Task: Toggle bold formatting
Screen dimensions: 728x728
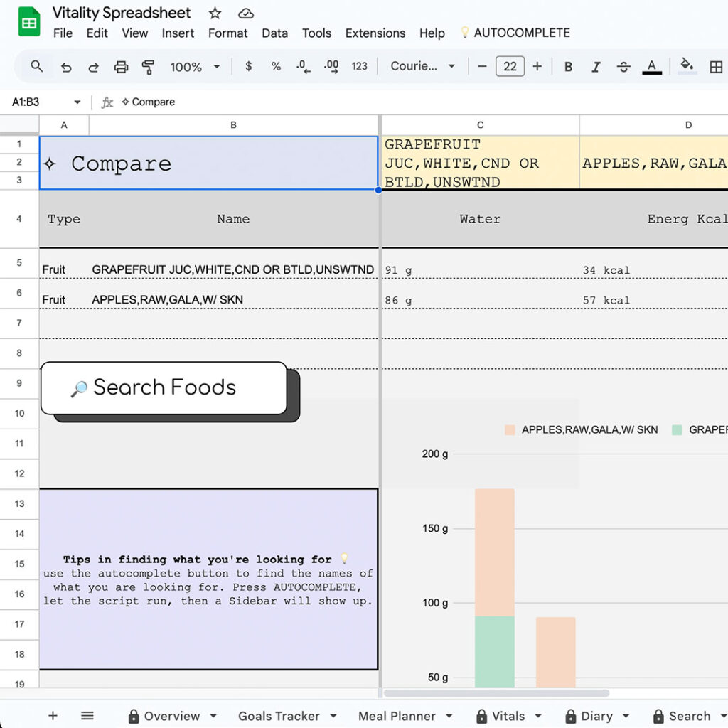Action: pos(568,67)
